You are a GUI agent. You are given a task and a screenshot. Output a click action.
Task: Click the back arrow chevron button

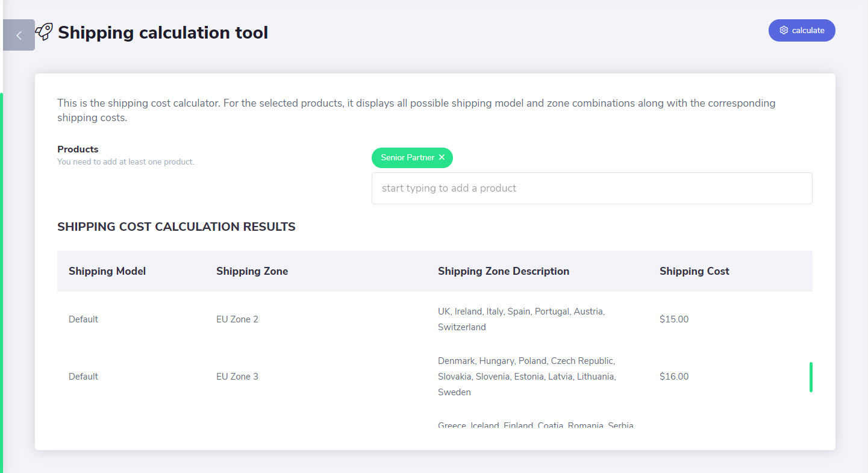coord(19,35)
